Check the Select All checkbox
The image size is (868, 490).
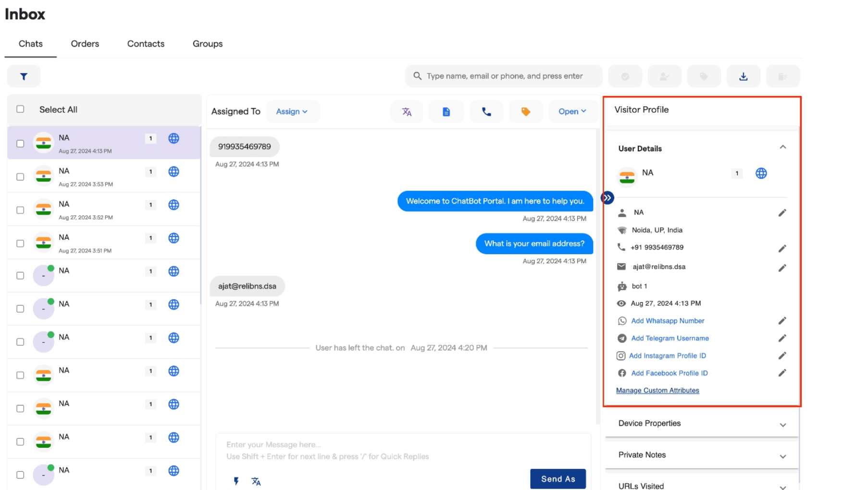20,109
